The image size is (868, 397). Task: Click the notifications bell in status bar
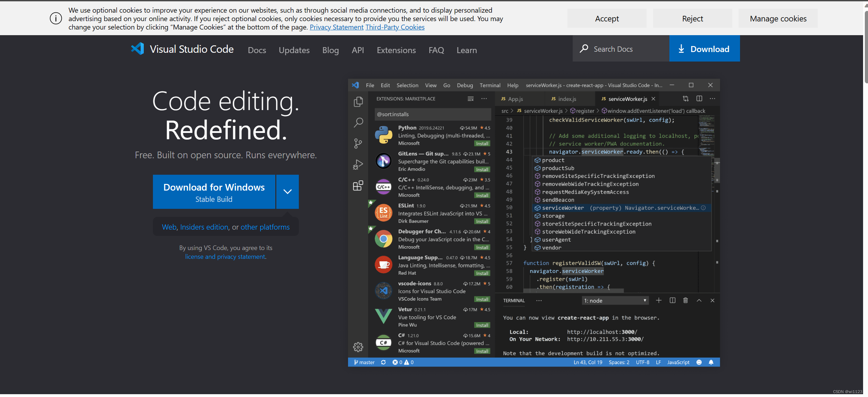[x=711, y=363]
